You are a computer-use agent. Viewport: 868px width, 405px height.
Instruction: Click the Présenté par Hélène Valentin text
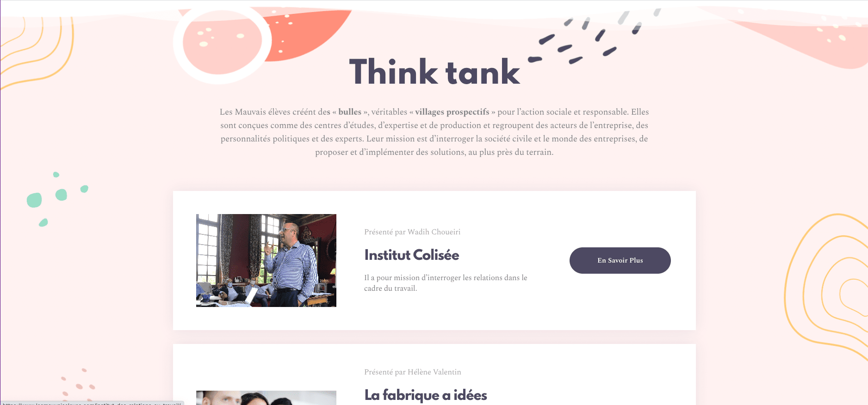[x=413, y=372]
